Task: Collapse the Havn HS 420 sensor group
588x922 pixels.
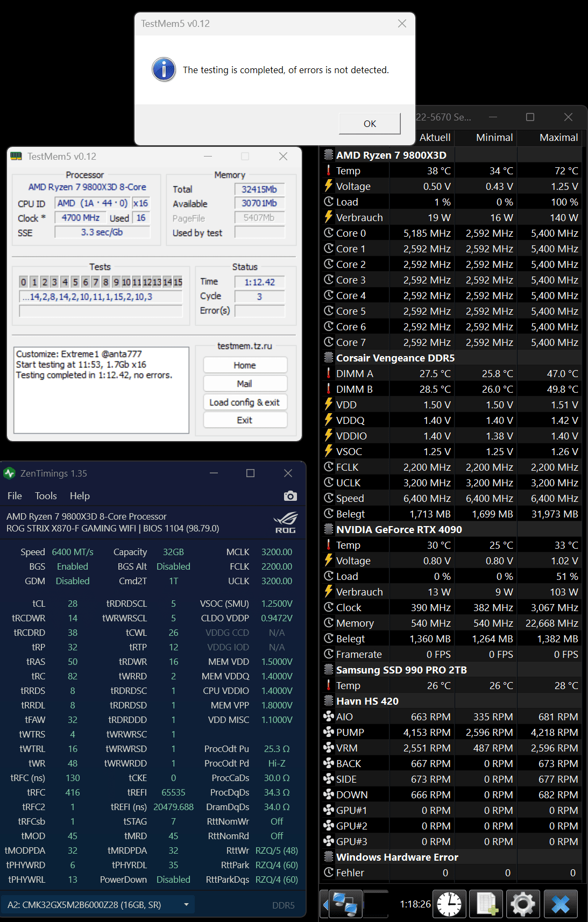Action: click(x=329, y=701)
